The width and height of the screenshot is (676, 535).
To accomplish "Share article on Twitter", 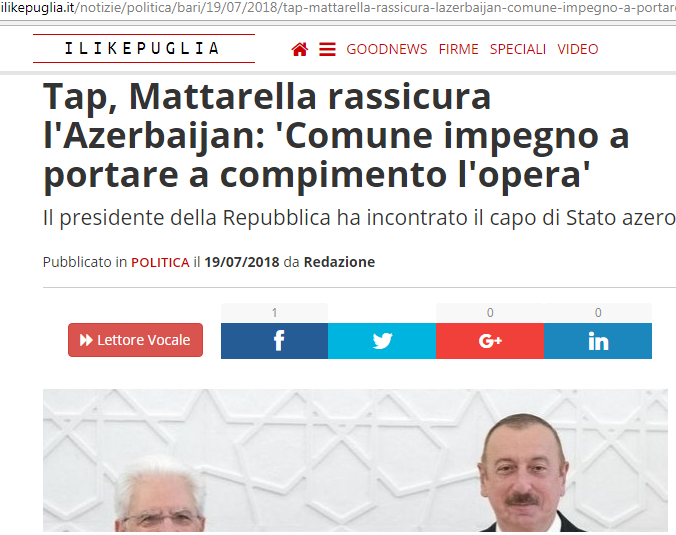I will pos(382,341).
